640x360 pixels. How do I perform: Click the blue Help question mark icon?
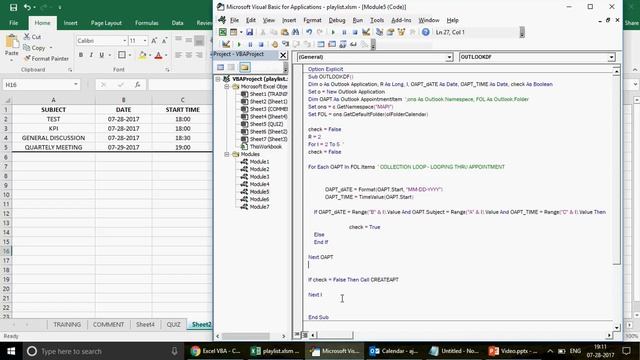tap(425, 32)
